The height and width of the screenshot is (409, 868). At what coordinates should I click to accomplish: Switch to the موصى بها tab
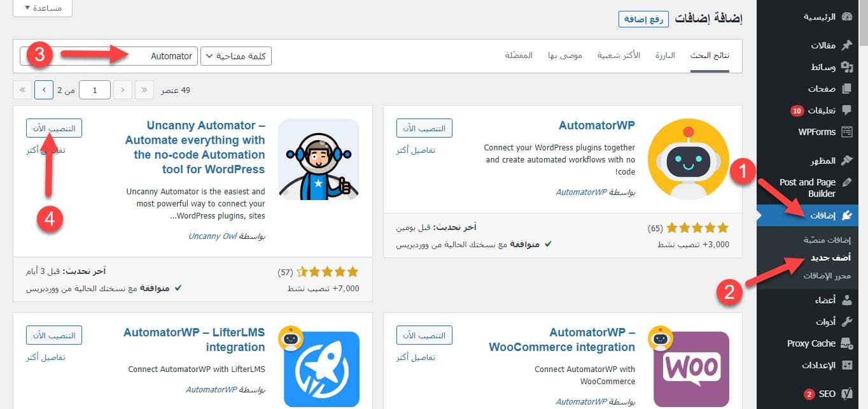pos(565,56)
